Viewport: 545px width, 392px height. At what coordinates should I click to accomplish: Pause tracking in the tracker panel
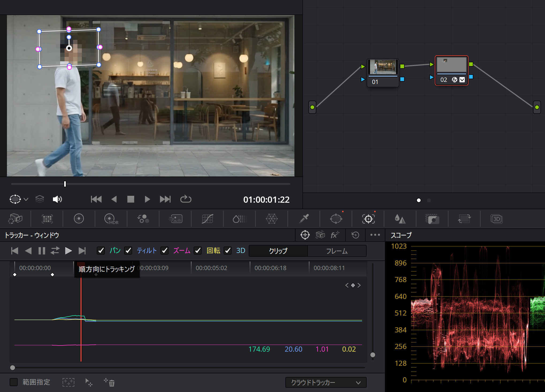coord(42,251)
